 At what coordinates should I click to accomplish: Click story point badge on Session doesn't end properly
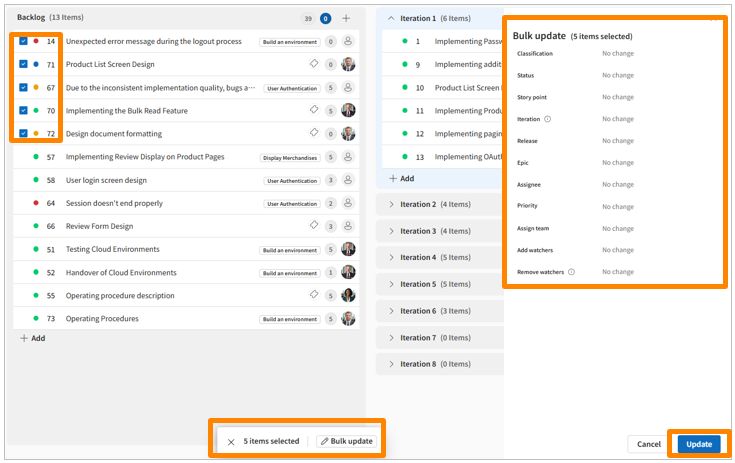pyautogui.click(x=331, y=203)
